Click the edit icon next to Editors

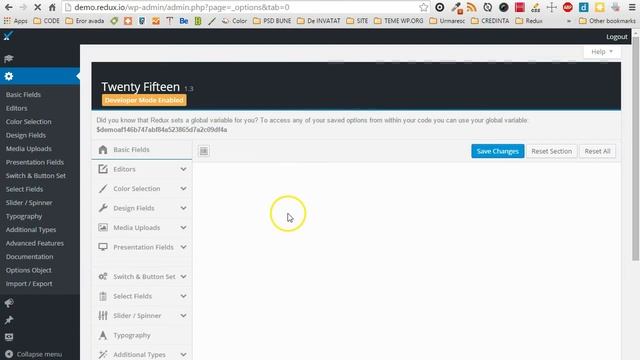click(103, 169)
